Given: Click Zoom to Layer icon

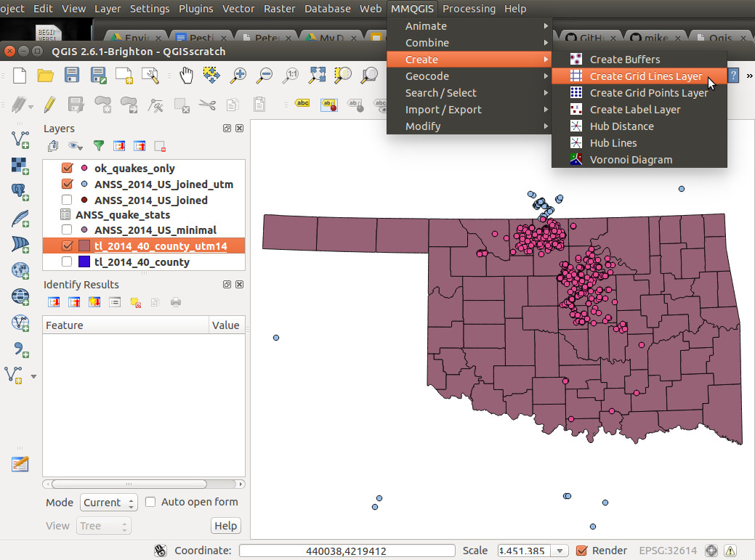Looking at the screenshot, I should coord(369,76).
